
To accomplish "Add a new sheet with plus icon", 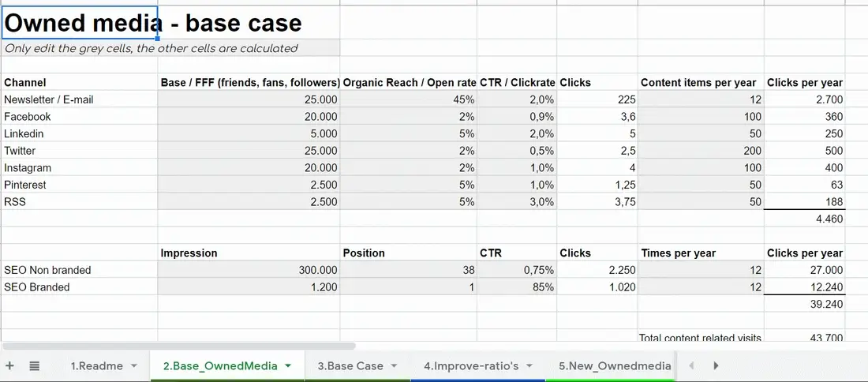I will (9, 365).
